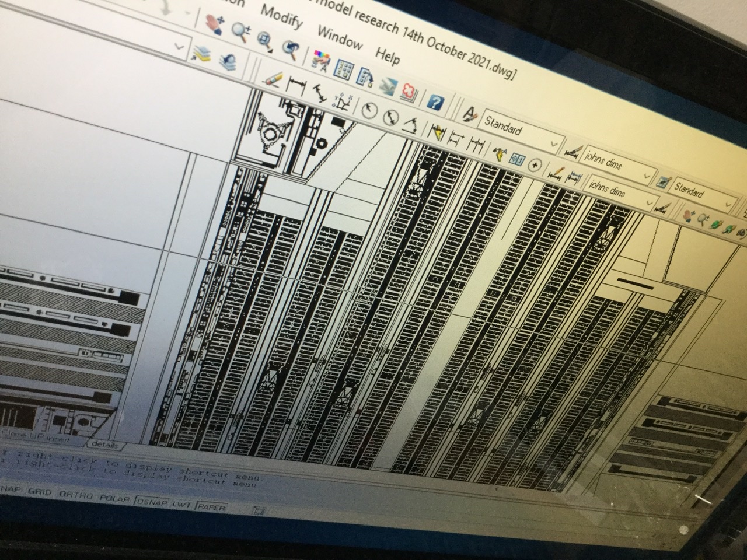This screenshot has width=747, height=560.
Task: Place a Center Mark with circled-plus icon
Action: [x=536, y=166]
